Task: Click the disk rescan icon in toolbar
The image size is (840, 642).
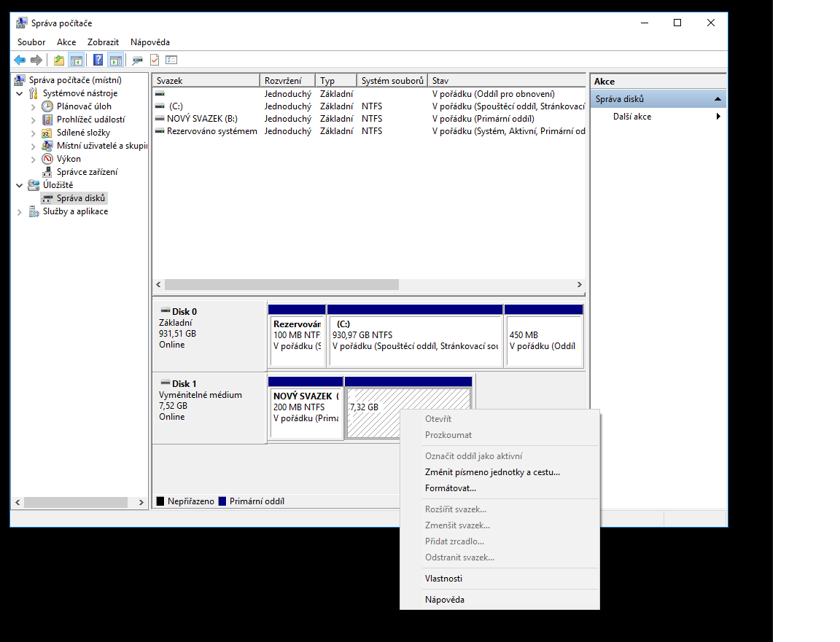Action: (137, 60)
